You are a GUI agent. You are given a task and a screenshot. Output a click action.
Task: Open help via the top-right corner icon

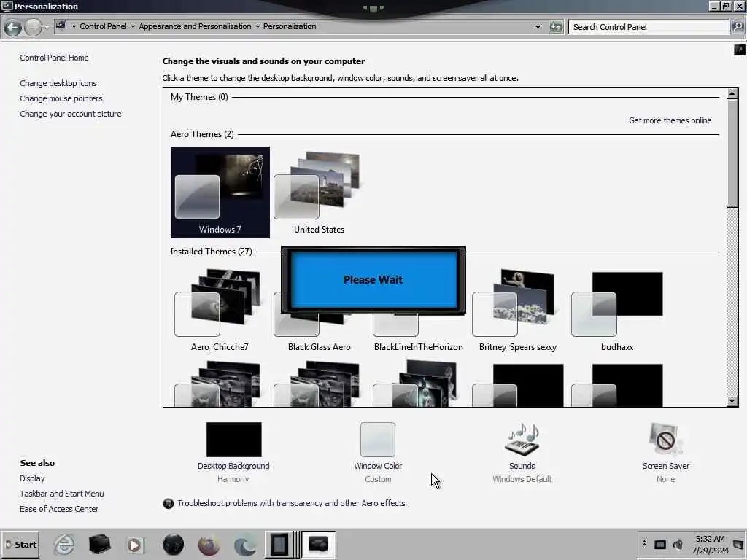click(x=740, y=50)
